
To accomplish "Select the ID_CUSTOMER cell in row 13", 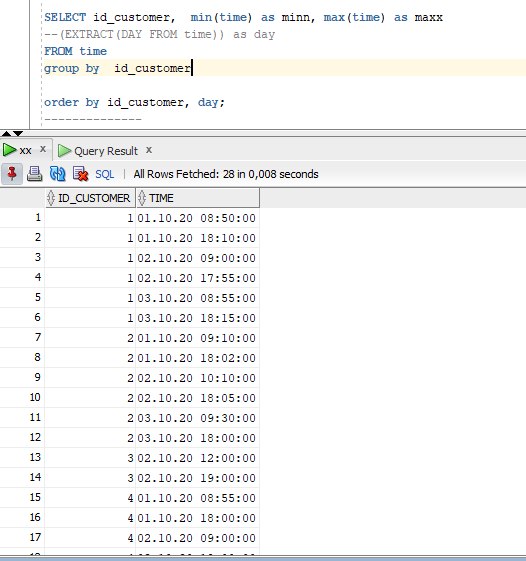I will point(90,458).
